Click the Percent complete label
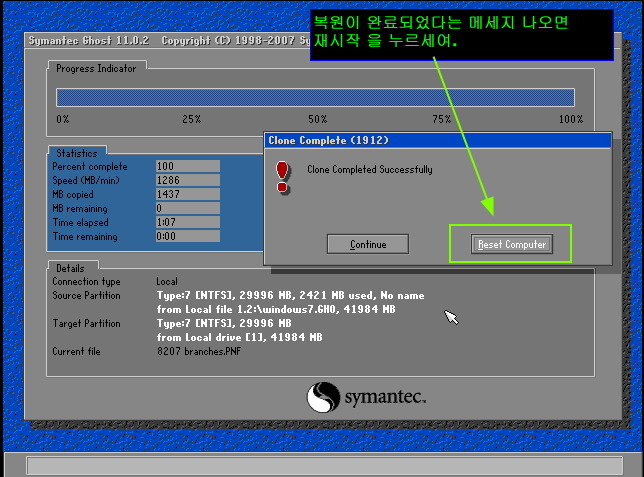 click(90, 166)
